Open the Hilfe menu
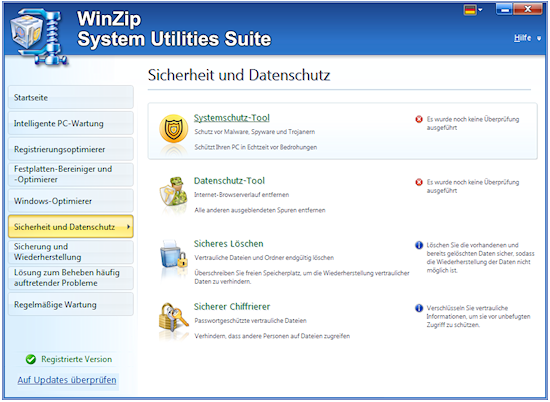550x402 pixels. (x=522, y=38)
